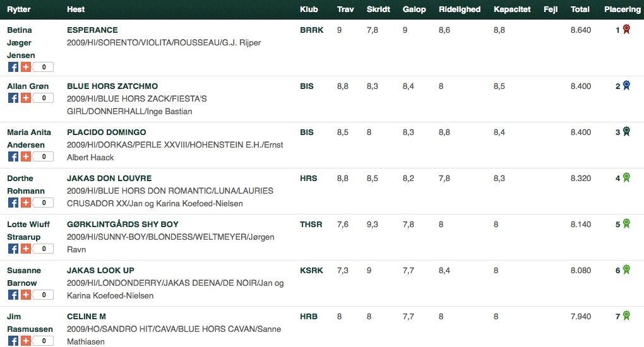The image size is (644, 347).
Task: Click total score 8.640
Action: tap(581, 30)
